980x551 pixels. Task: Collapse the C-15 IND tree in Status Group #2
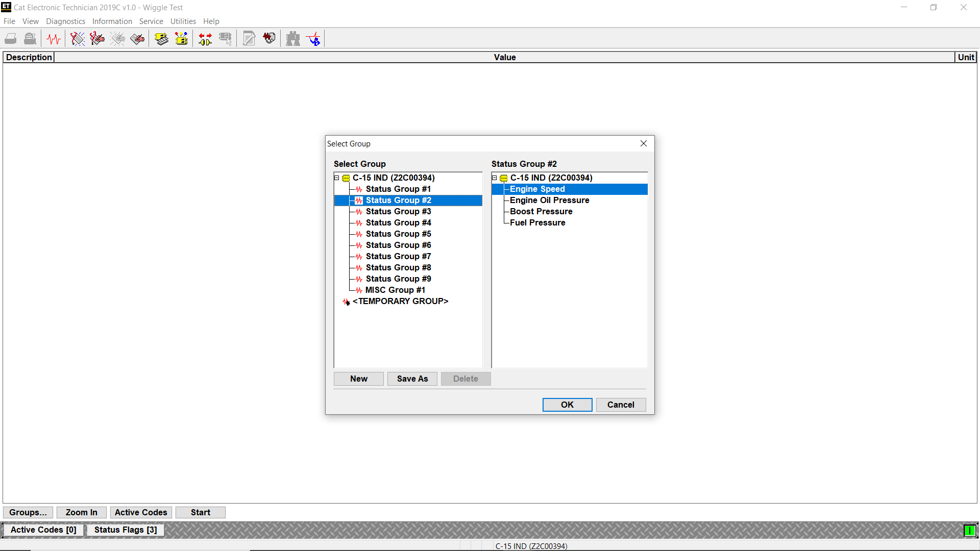coord(495,178)
